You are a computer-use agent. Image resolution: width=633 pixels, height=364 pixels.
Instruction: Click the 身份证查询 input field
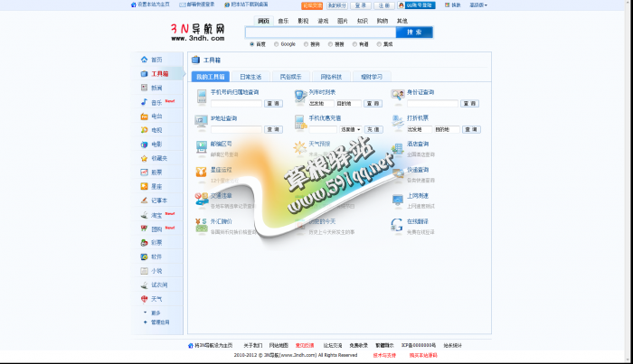tap(432, 104)
